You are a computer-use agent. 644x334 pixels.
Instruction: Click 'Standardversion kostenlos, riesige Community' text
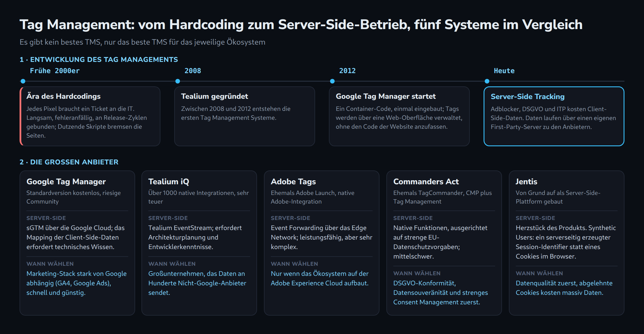click(x=74, y=197)
